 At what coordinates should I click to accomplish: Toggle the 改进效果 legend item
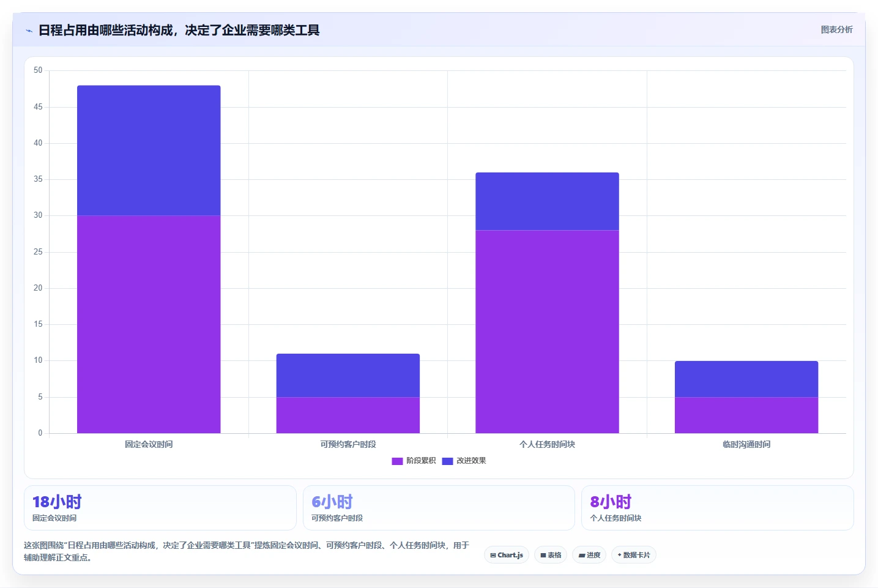[464, 461]
